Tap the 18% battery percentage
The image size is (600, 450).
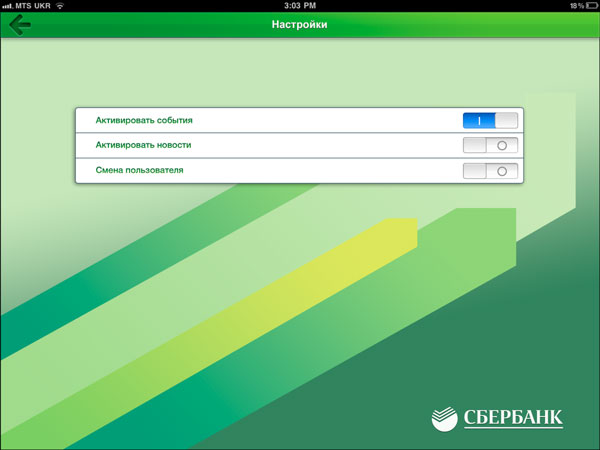pos(567,6)
